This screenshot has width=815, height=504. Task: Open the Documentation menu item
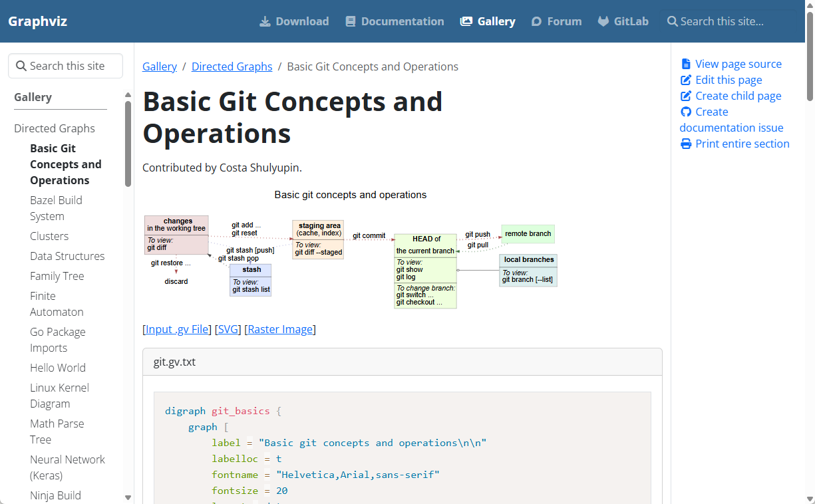(x=395, y=21)
